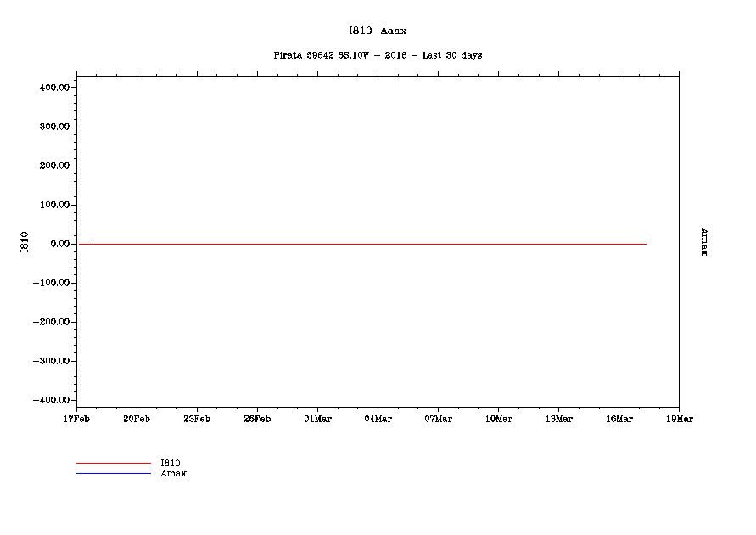Image resolution: width=756 pixels, height=535 pixels.
Task: Click the 17Feb date label
Action: (x=76, y=419)
